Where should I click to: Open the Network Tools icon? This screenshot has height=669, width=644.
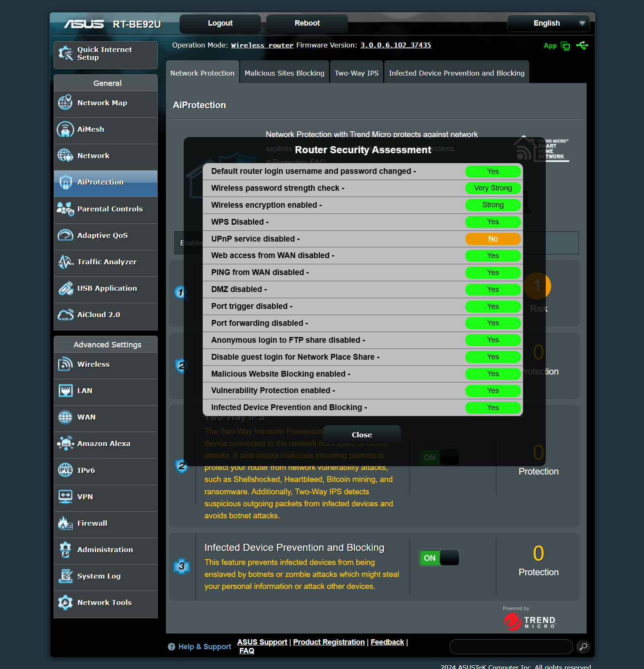click(x=65, y=603)
